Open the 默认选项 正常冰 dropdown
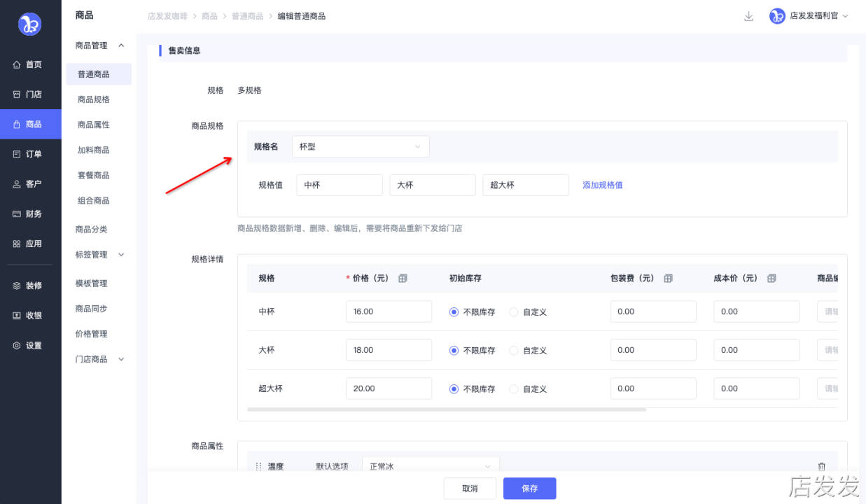This screenshot has height=504, width=866. click(x=431, y=466)
